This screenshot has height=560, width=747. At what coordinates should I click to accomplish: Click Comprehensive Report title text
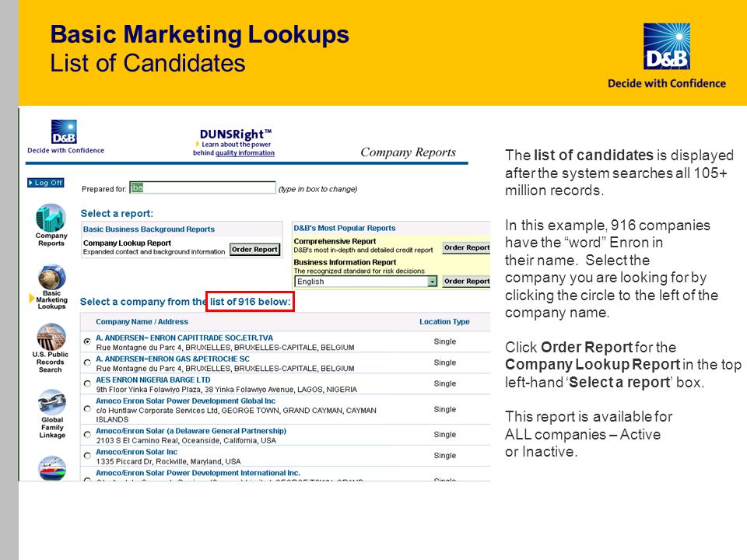click(x=335, y=241)
